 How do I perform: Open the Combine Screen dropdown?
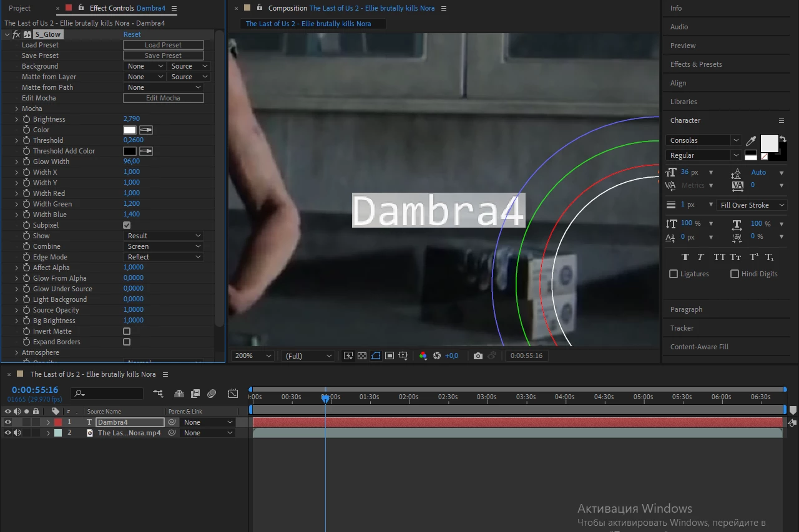click(164, 246)
